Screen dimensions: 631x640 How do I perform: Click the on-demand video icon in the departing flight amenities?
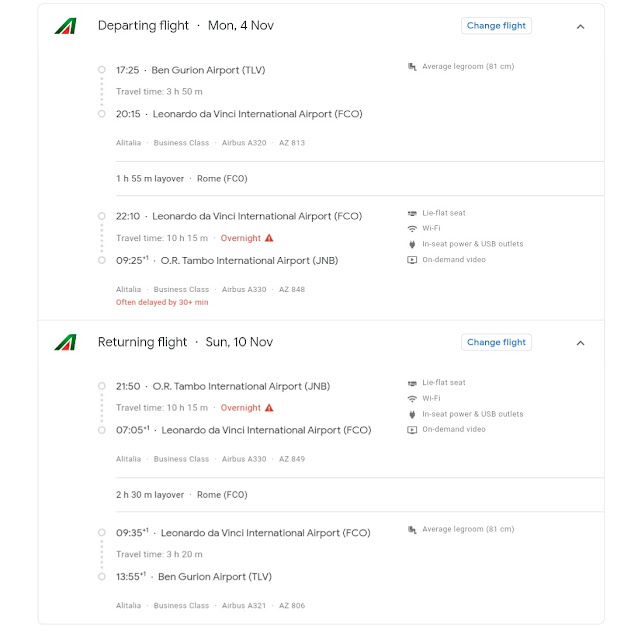pos(412,260)
